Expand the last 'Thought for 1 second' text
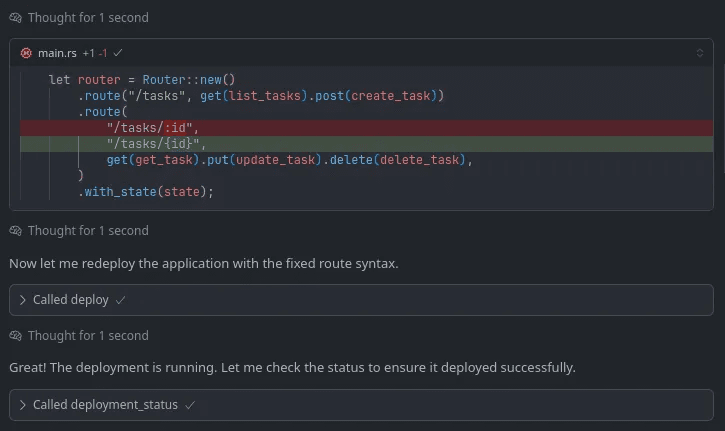The width and height of the screenshot is (725, 431). (88, 336)
